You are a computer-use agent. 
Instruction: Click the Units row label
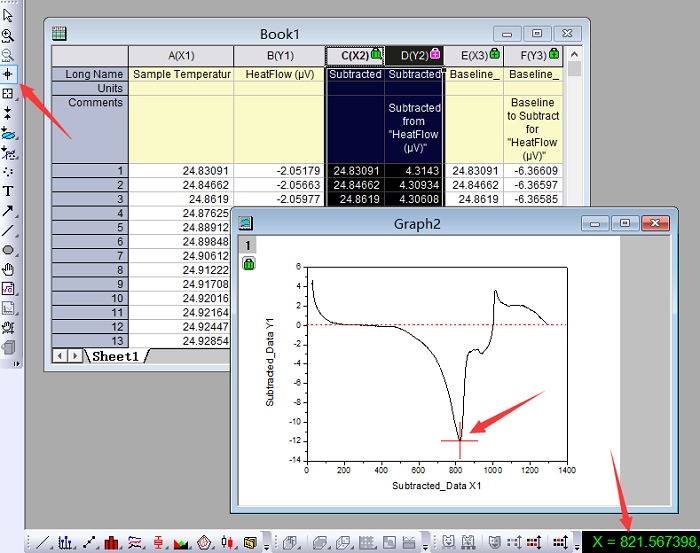point(90,88)
